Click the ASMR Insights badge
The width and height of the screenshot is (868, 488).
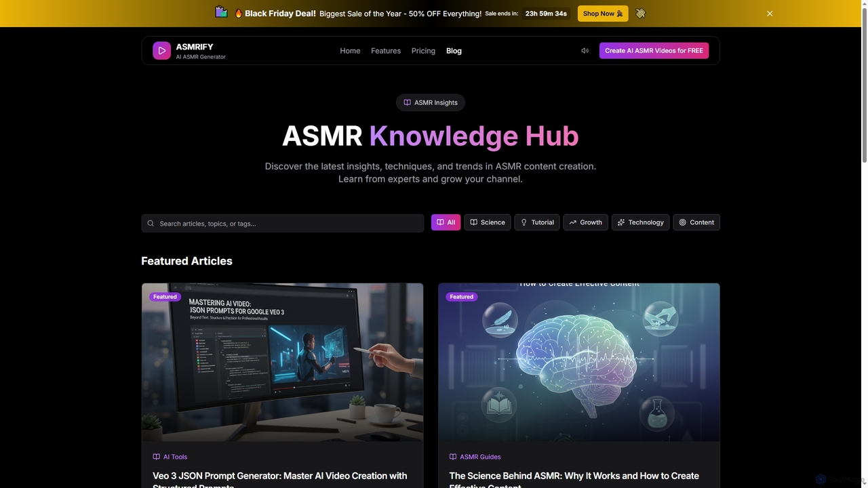coord(431,102)
